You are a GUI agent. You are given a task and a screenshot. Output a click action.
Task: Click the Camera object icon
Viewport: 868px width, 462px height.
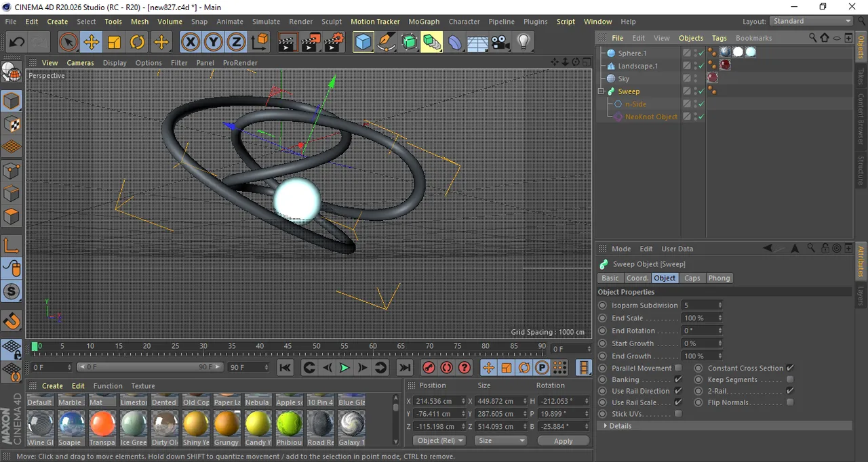(500, 43)
